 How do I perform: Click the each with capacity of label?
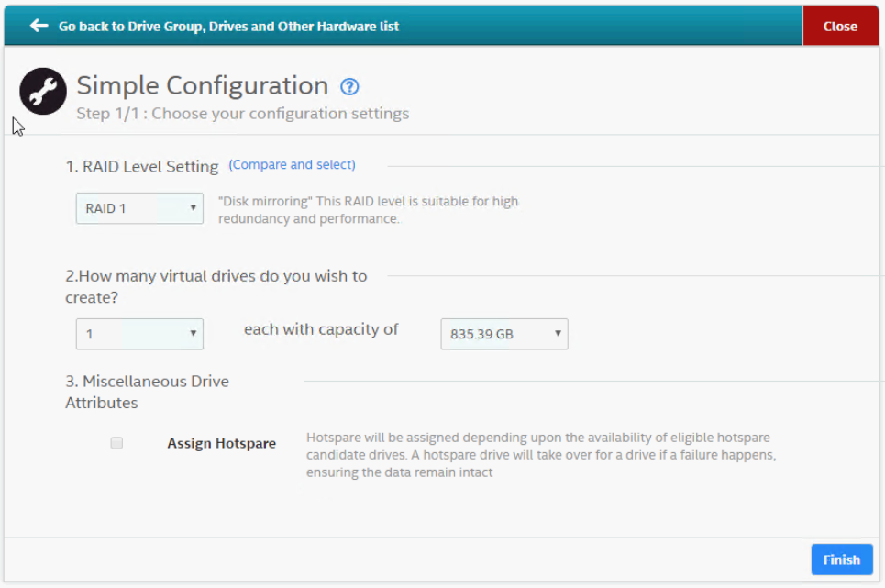coord(321,329)
